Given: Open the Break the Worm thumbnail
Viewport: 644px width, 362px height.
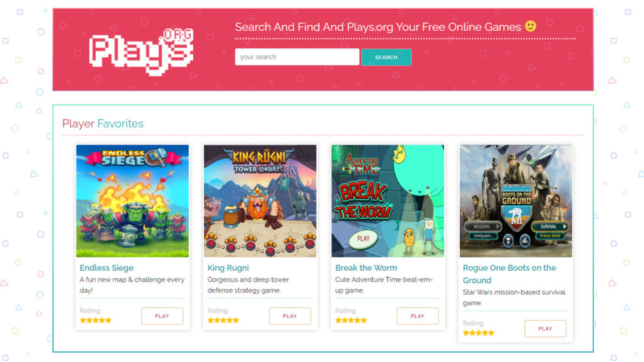Looking at the screenshot, I should coord(387,200).
